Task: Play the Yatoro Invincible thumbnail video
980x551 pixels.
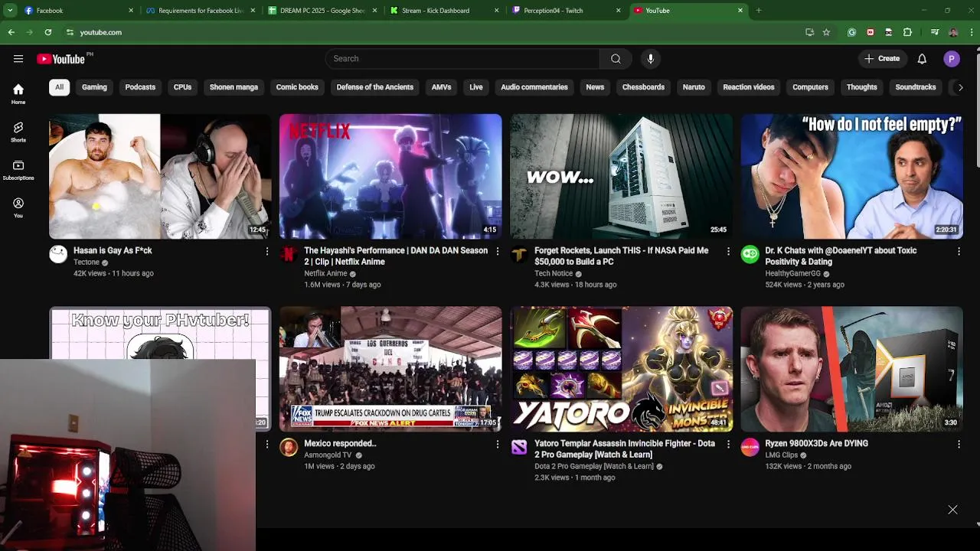Action: pyautogui.click(x=621, y=369)
